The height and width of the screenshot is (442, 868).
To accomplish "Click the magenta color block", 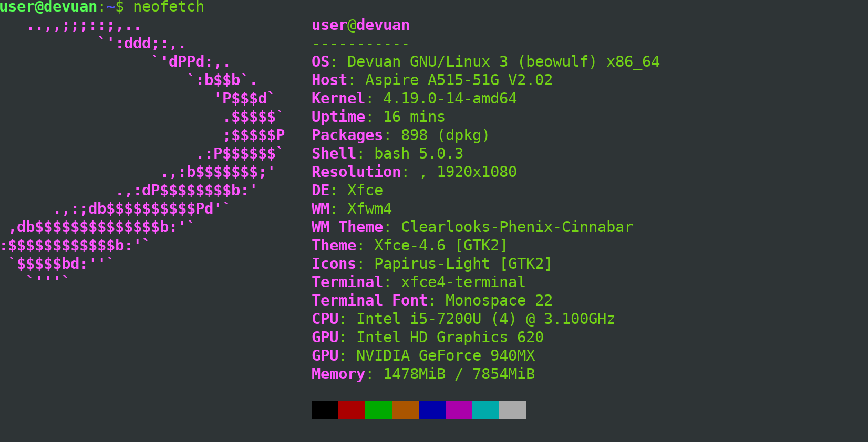I will pos(459,410).
